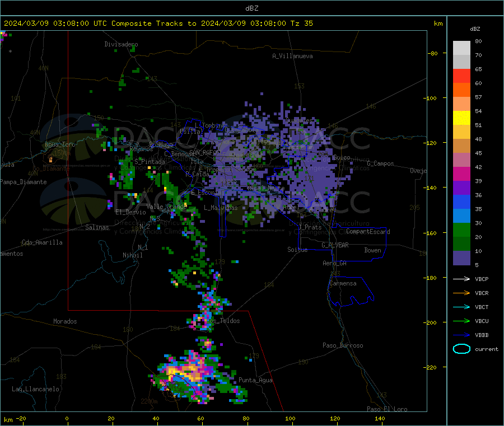This screenshot has height=426, width=504.
Task: Click the S_Pintada map label
Action: pos(150,162)
